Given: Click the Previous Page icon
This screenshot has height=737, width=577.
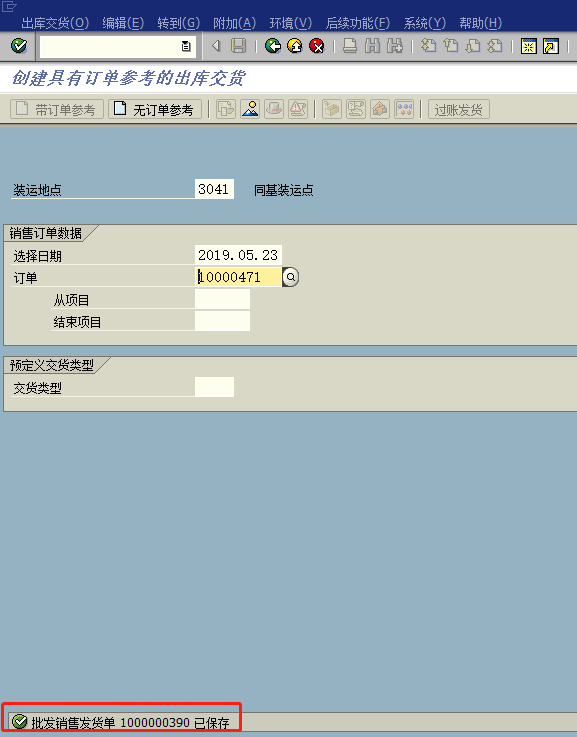Looking at the screenshot, I should tap(451, 46).
